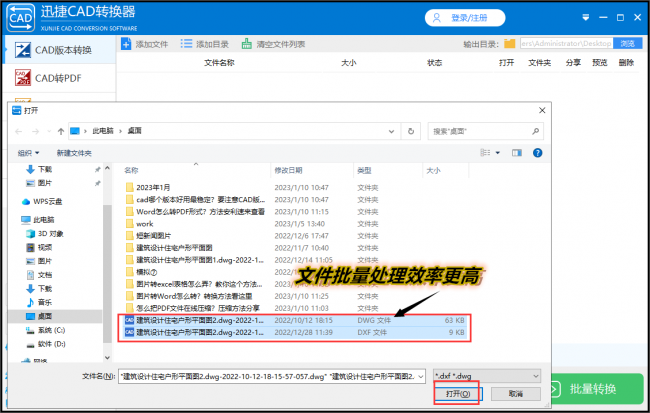The image size is (650, 413).
Task: Open the title bar dropdown menu icon
Action: pyautogui.click(x=586, y=17)
